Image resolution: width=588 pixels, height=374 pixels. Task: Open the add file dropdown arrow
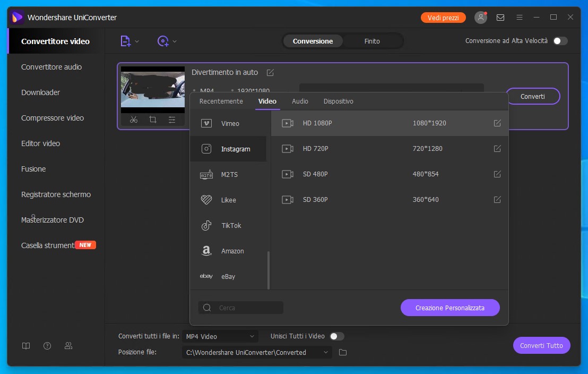pyautogui.click(x=137, y=41)
